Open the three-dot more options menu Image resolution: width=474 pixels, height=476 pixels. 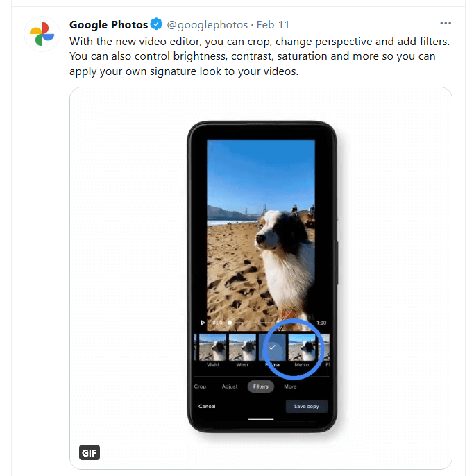pyautogui.click(x=446, y=23)
